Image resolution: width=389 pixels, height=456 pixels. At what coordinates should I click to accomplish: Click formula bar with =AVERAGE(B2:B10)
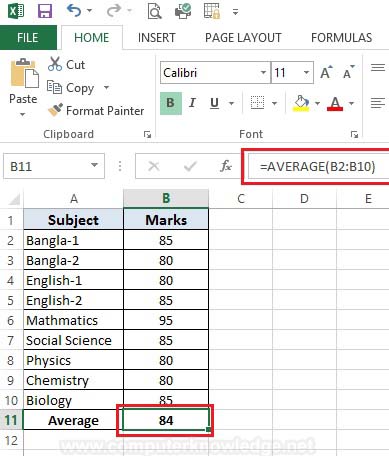(x=319, y=166)
